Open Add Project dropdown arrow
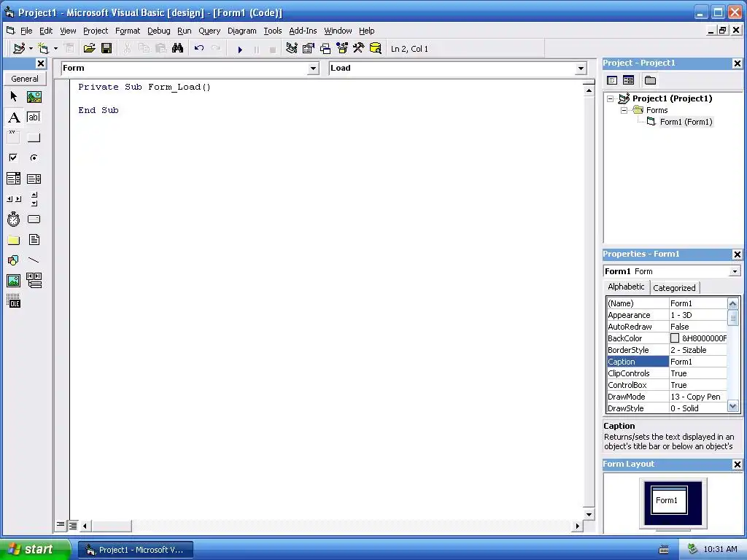 click(x=31, y=49)
